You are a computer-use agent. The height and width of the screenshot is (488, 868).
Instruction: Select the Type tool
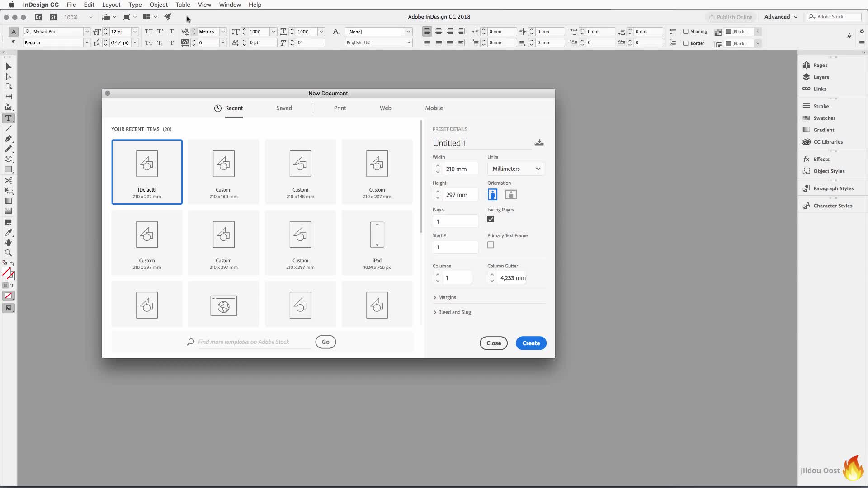click(x=8, y=118)
